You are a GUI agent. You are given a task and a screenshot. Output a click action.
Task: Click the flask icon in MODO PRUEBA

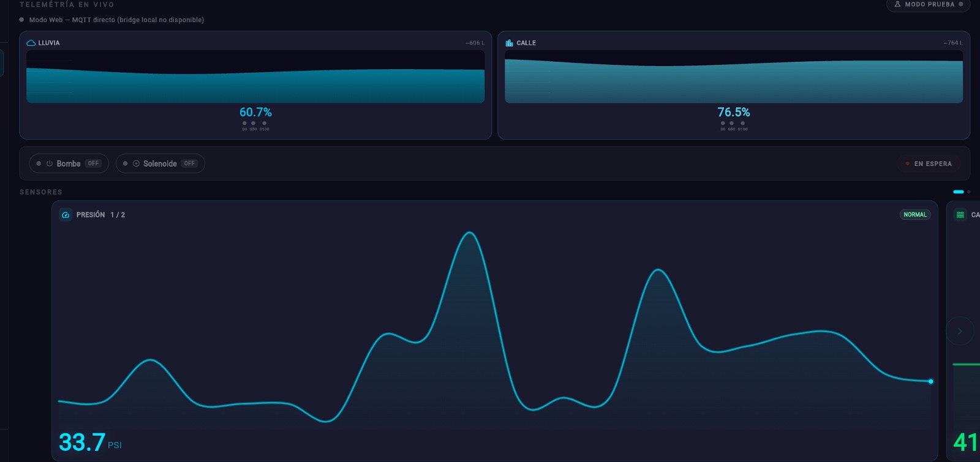[897, 4]
